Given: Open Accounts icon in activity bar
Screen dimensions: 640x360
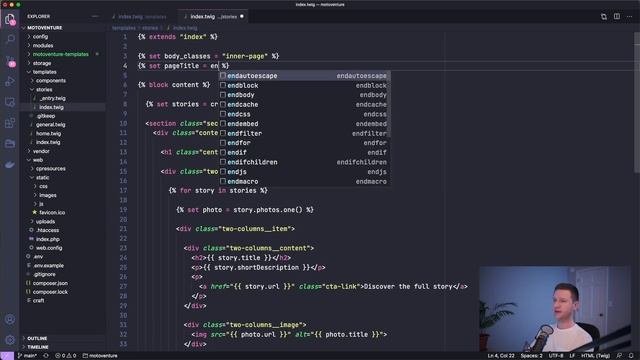Looking at the screenshot, I should 10,319.
